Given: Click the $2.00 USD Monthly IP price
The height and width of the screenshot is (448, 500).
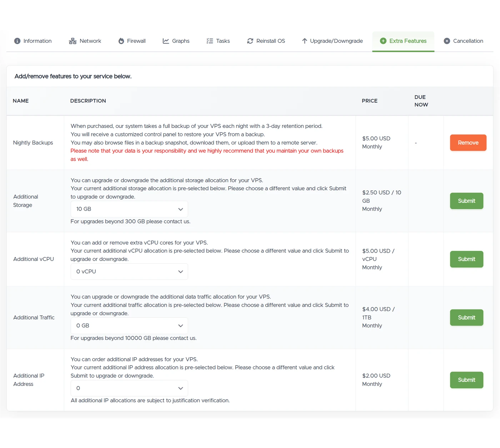Looking at the screenshot, I should (x=376, y=380).
